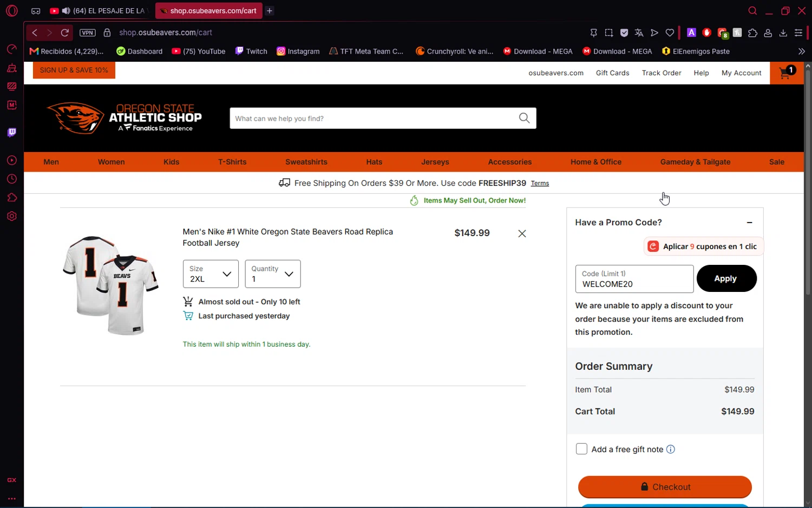812x508 pixels.
Task: Open the purple A extension
Action: tap(691, 32)
